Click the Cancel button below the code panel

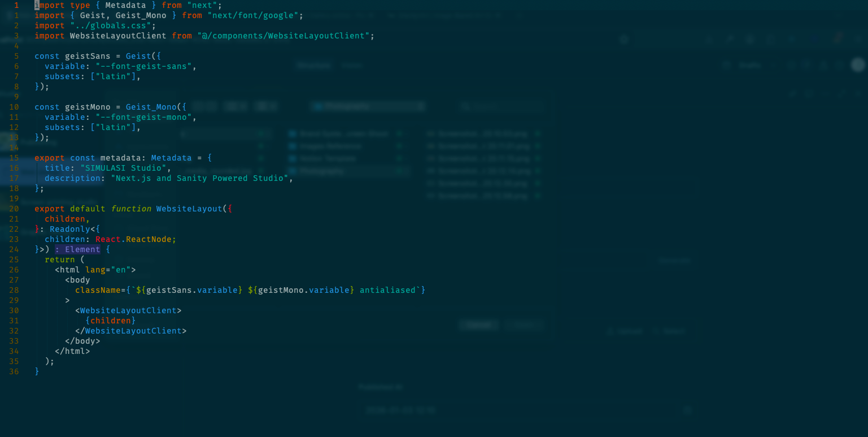tap(479, 325)
